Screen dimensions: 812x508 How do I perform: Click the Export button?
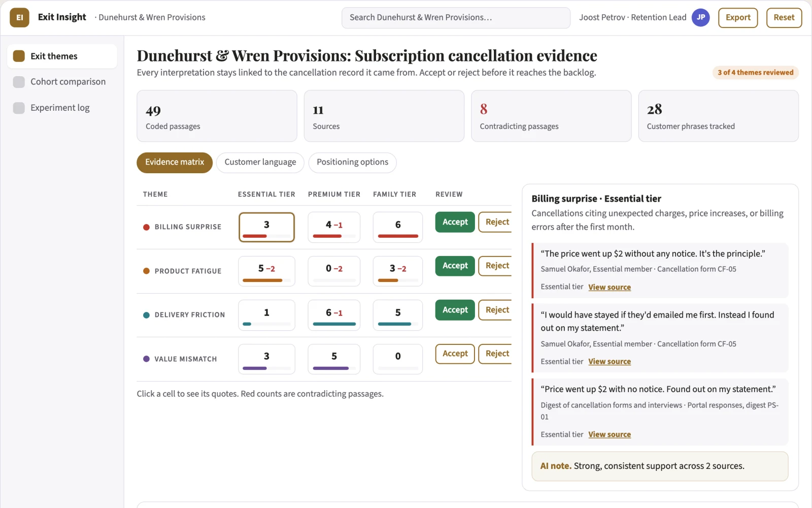coord(738,18)
